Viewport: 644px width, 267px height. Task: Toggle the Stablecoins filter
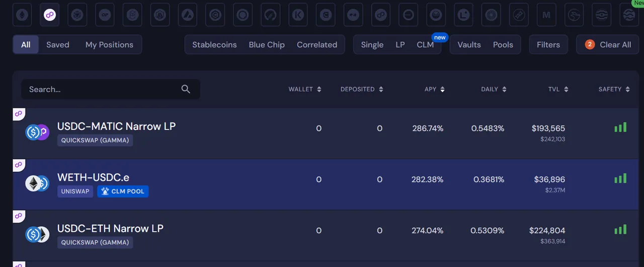pos(214,45)
